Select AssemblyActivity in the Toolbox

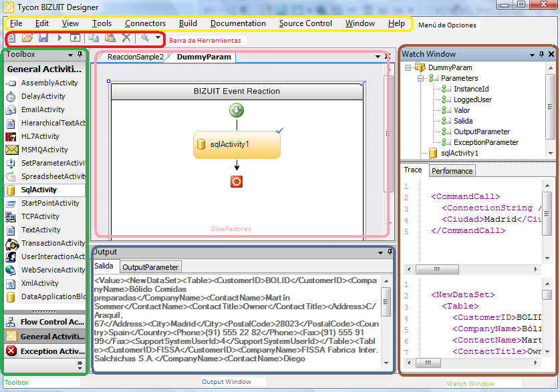[45, 83]
